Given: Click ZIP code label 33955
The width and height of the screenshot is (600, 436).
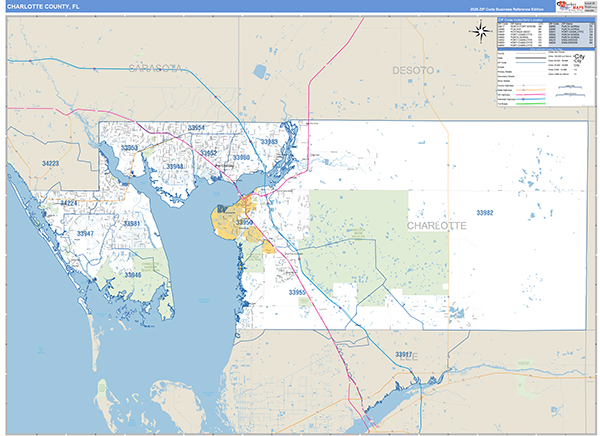Looking at the screenshot, I should 297,292.
